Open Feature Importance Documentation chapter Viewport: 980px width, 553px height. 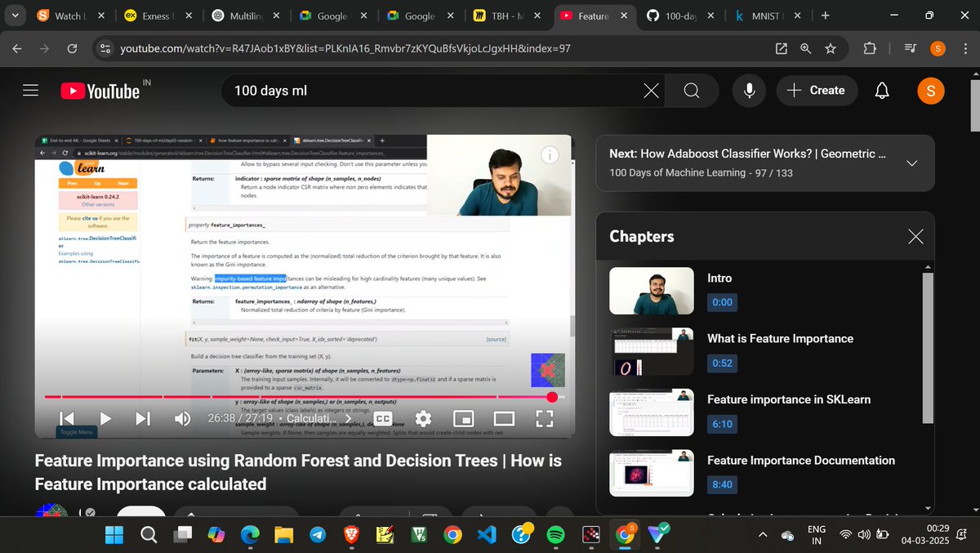pos(801,461)
